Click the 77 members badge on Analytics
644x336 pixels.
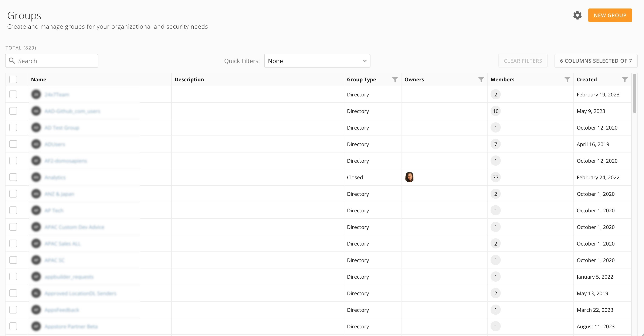[x=495, y=177]
